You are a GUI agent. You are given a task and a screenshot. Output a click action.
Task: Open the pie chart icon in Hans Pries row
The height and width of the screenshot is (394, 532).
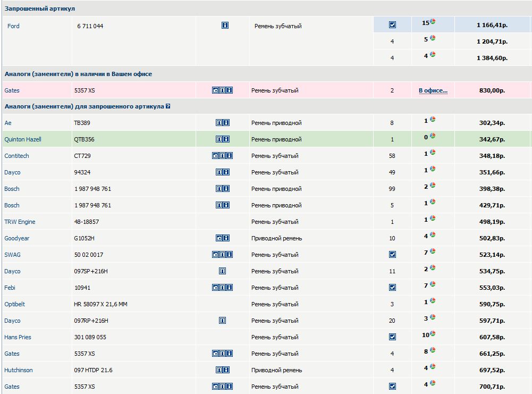click(433, 334)
